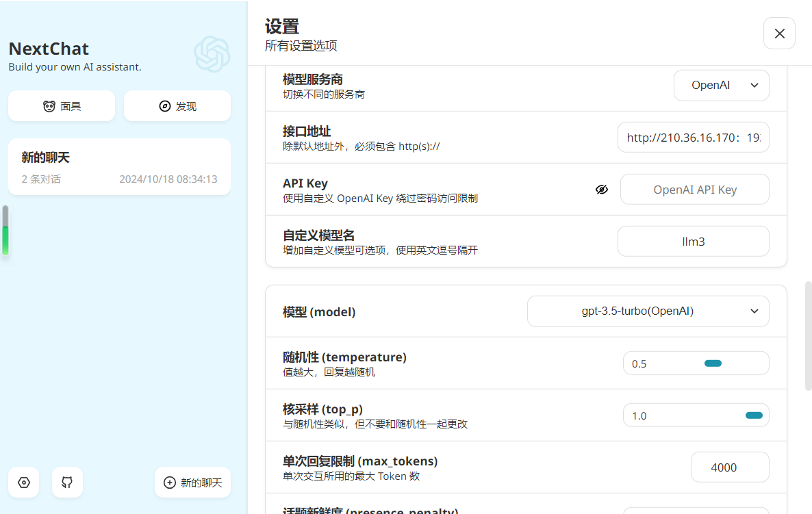Viewport: 812px width, 514px height.
Task: Click the 面具 button
Action: click(x=62, y=106)
